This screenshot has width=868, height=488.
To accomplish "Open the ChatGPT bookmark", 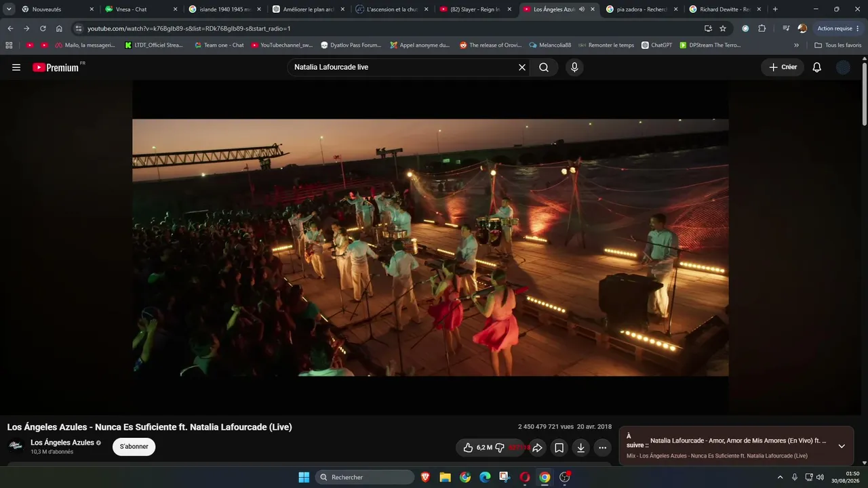I will (x=656, y=45).
